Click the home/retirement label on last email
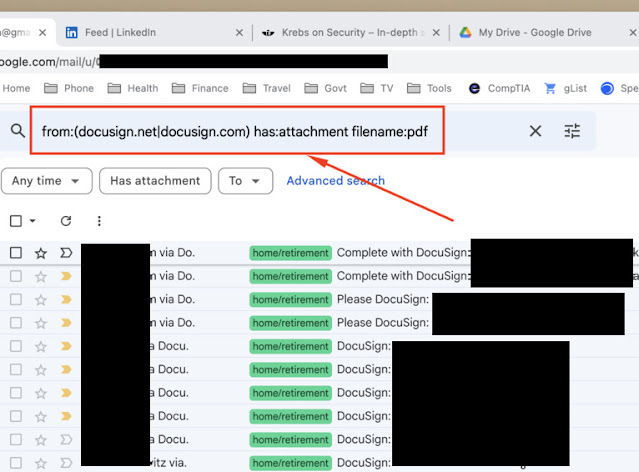The width and height of the screenshot is (639, 472). (x=291, y=463)
